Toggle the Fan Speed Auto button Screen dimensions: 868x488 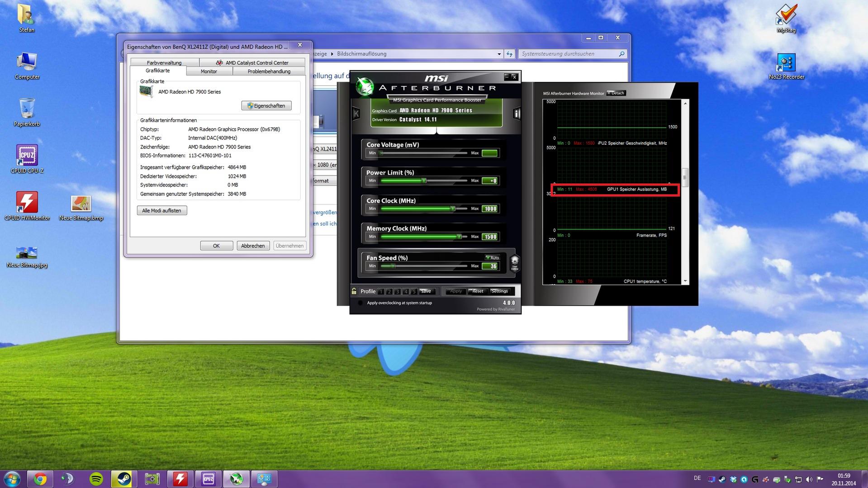492,258
